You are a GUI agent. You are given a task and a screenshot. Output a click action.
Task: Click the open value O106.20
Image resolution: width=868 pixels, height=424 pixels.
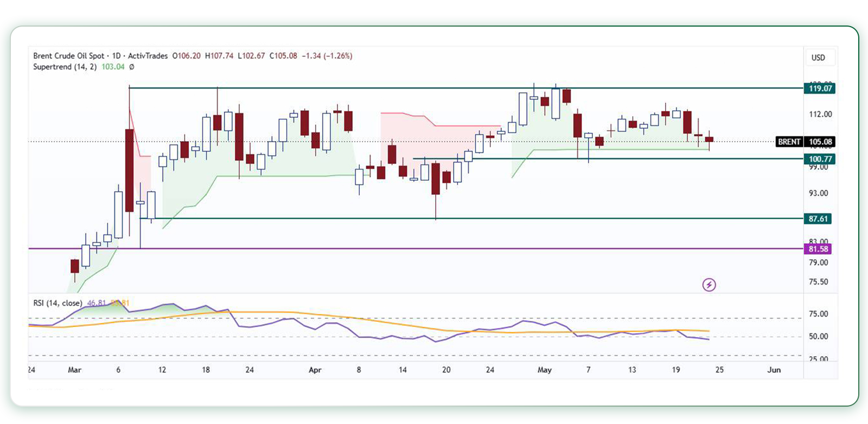coord(187,56)
